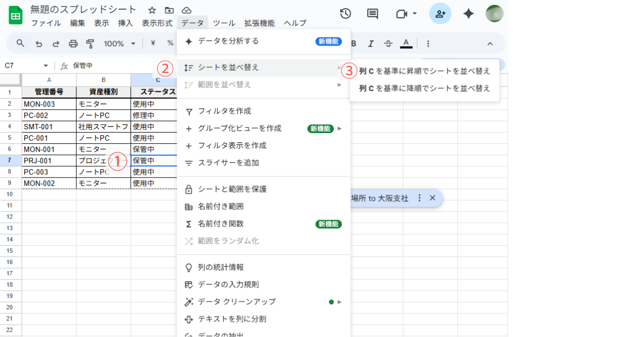Image resolution: width=644 pixels, height=337 pixels.
Task: Click the undo arrow in toolbar
Action: click(39, 43)
